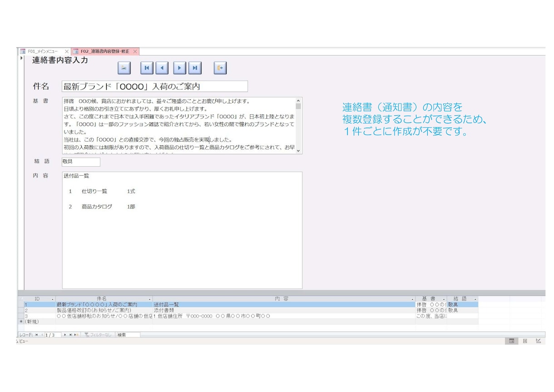Click the 送付品一覧 cell in datasheet 内容 column
This screenshot has height=392, width=554.
pyautogui.click(x=284, y=304)
